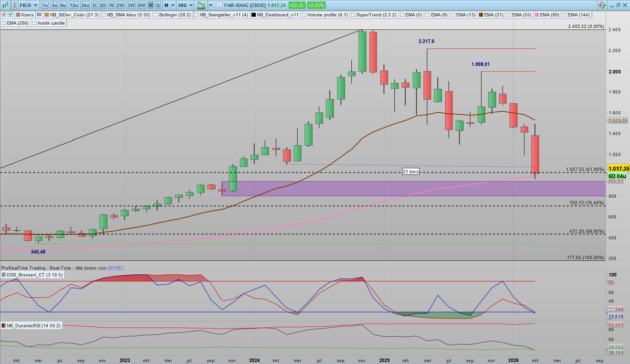Enable the EMA (8) checkbox
This screenshot has width=630, height=364.
[428, 15]
